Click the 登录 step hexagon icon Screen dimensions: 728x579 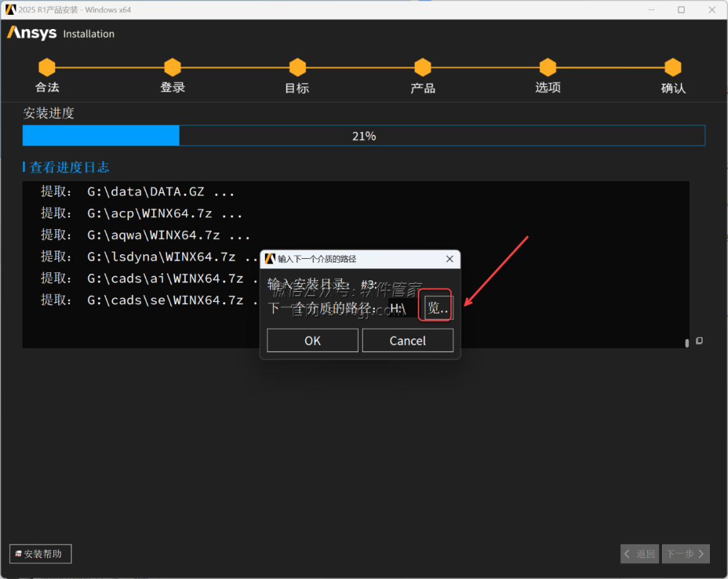173,67
